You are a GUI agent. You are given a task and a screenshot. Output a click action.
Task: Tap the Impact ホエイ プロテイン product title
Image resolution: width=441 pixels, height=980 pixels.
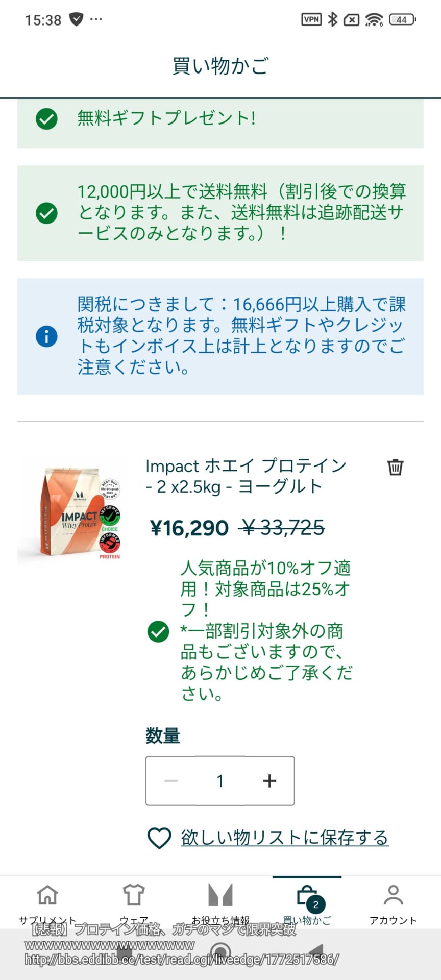click(x=246, y=476)
